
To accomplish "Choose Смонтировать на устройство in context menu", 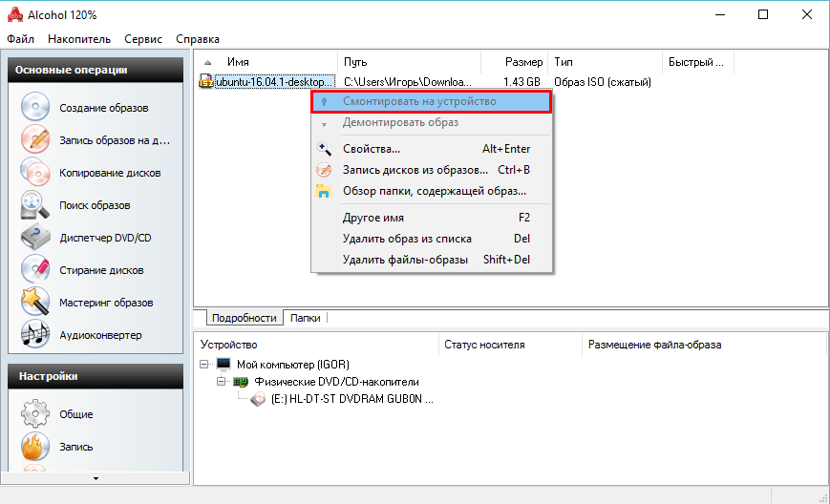I will (x=432, y=101).
